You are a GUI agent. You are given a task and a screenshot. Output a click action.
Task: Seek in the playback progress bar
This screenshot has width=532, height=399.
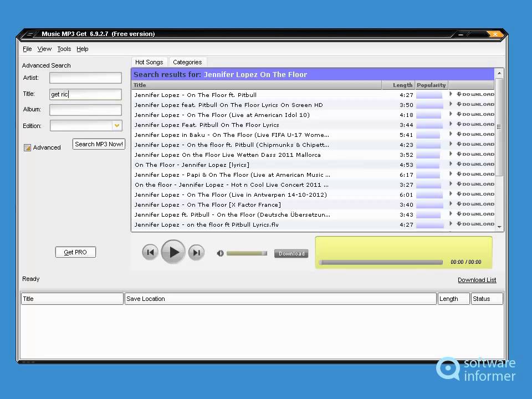click(381, 262)
